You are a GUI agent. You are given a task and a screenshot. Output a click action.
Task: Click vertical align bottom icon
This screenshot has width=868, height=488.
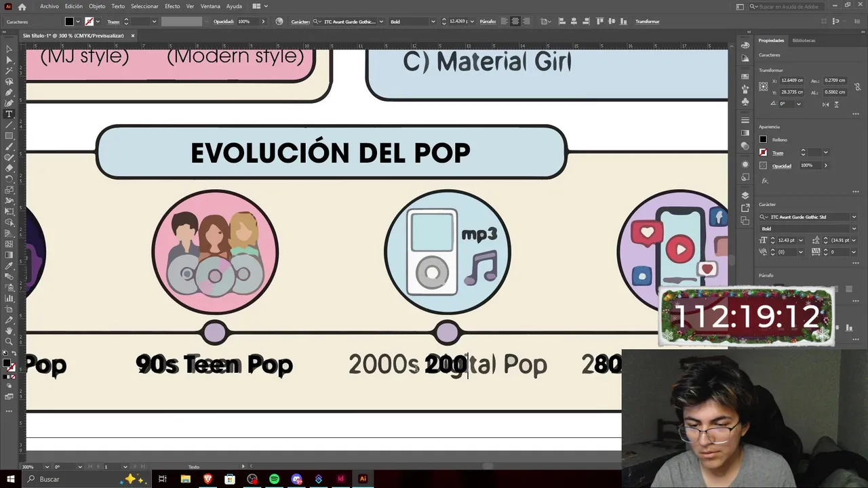coord(623,22)
